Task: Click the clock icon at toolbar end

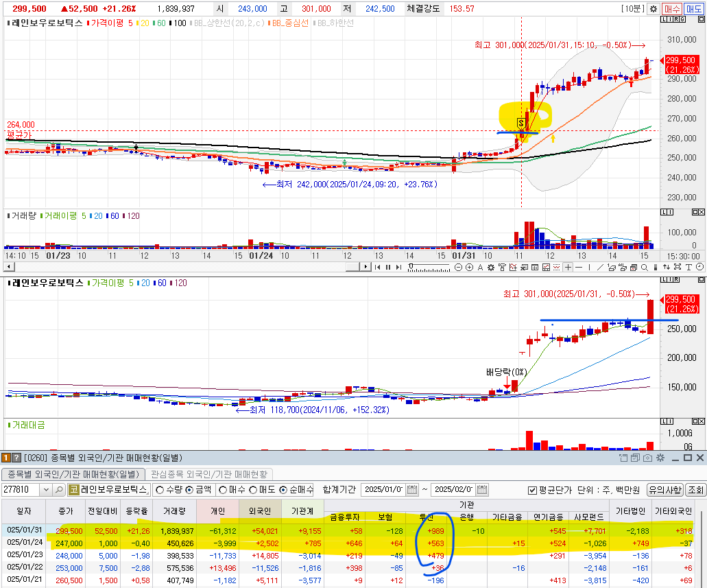Action: pyautogui.click(x=699, y=267)
